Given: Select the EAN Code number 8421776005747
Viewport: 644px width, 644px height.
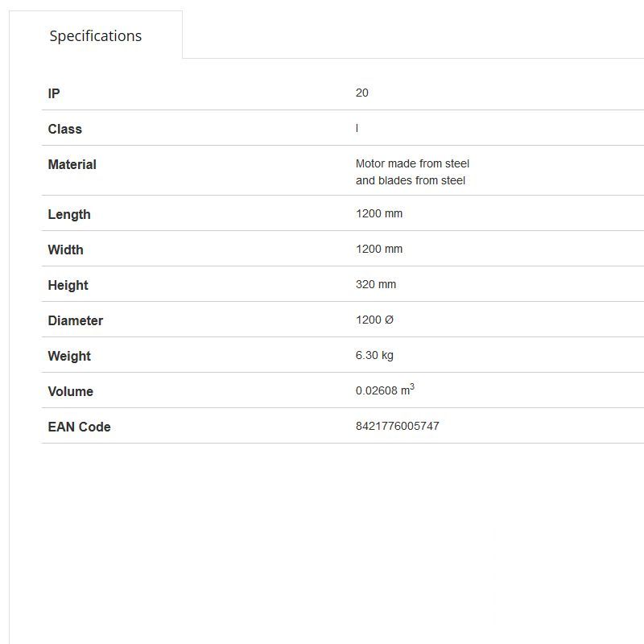Looking at the screenshot, I should (x=398, y=426).
